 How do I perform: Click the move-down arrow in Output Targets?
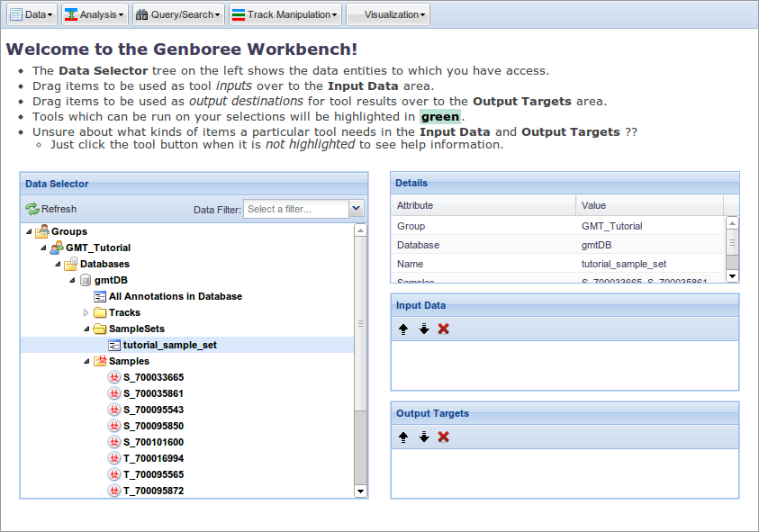coord(424,437)
